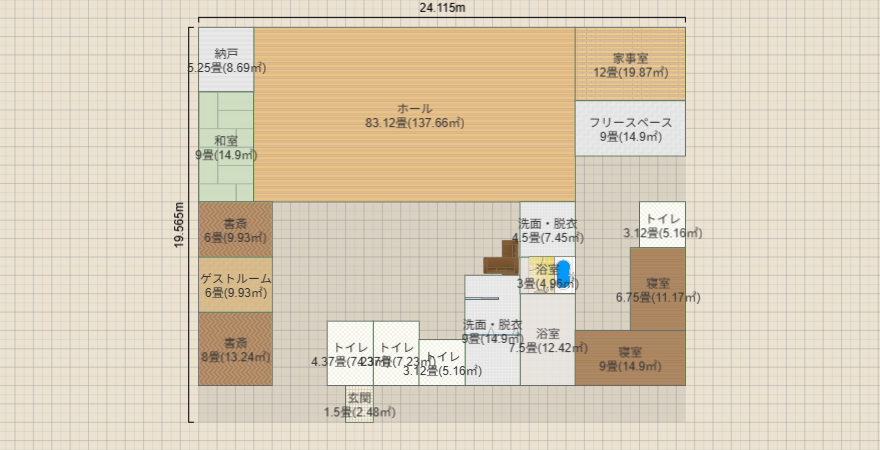Select the ホール 83.12畳 room
880x450 pixels.
pos(415,114)
